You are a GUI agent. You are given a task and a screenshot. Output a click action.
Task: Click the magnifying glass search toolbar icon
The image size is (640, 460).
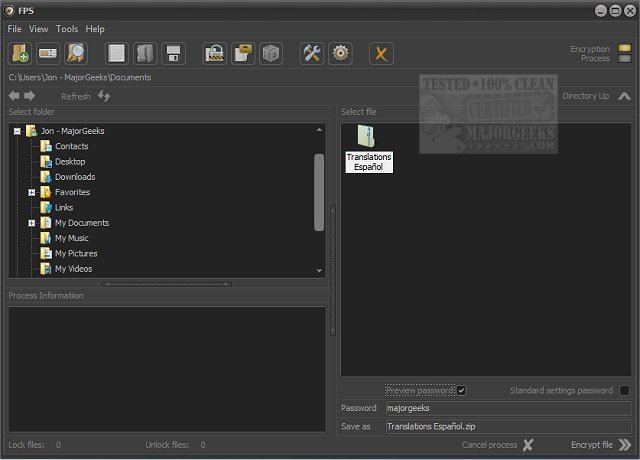75,53
